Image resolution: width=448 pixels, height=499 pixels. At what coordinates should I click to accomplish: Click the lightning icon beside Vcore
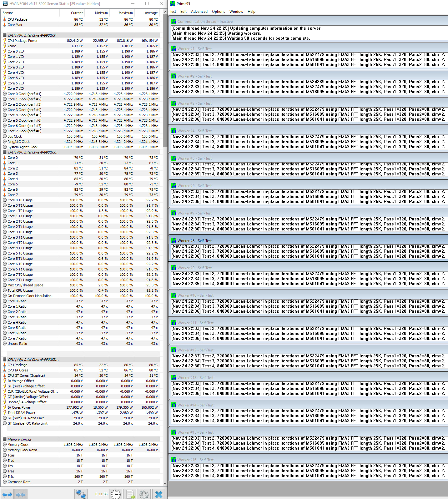click(5, 46)
